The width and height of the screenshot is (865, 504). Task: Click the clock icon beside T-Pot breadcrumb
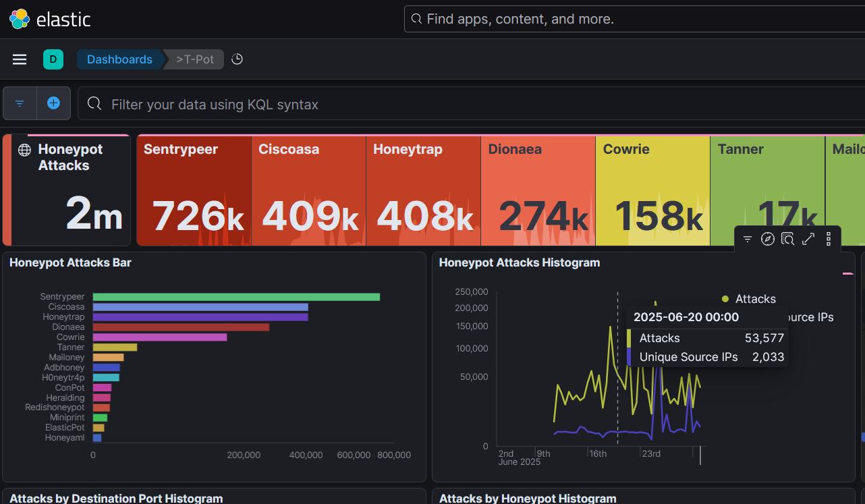[237, 59]
